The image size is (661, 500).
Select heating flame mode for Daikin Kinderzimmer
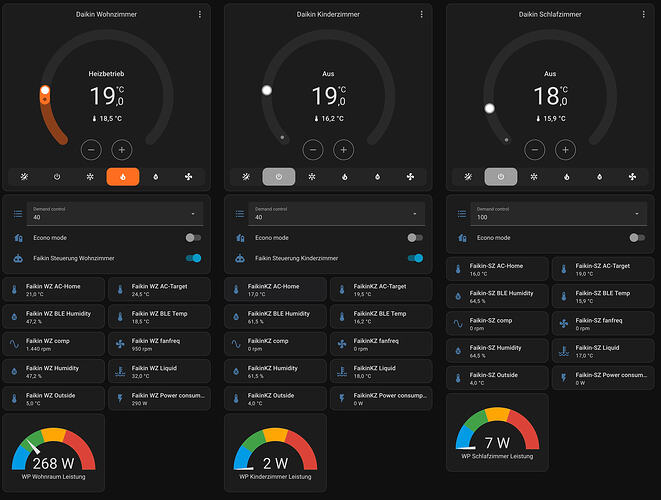click(344, 177)
